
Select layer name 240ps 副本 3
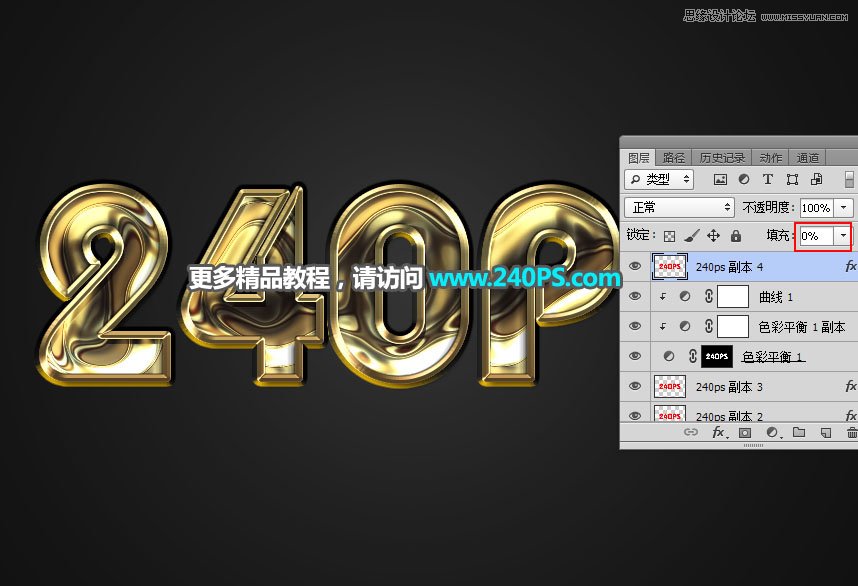(729, 387)
